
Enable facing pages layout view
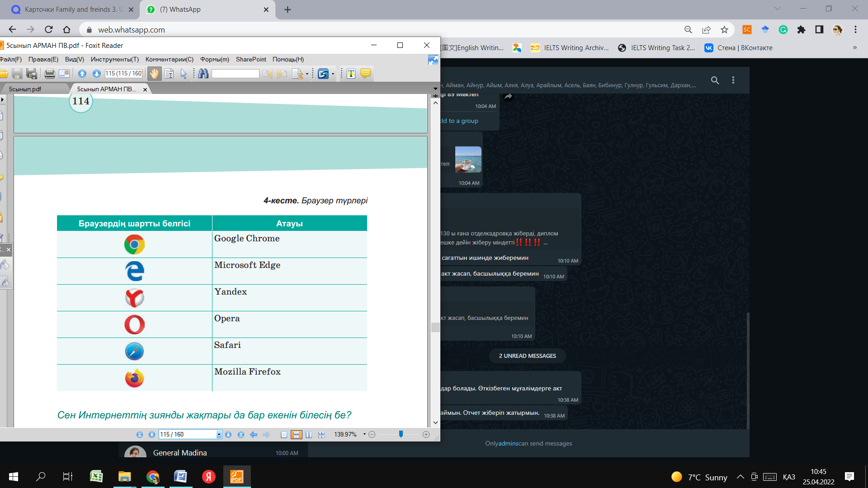[309, 435]
